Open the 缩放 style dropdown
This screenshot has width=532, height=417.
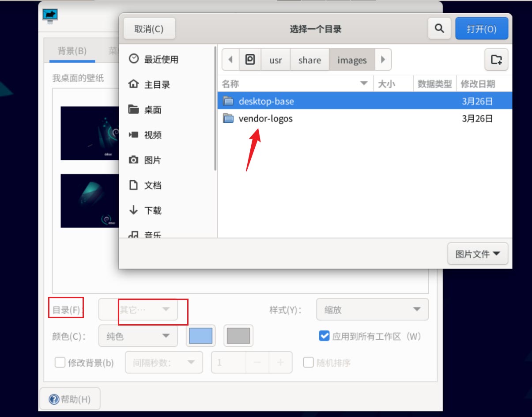click(372, 310)
